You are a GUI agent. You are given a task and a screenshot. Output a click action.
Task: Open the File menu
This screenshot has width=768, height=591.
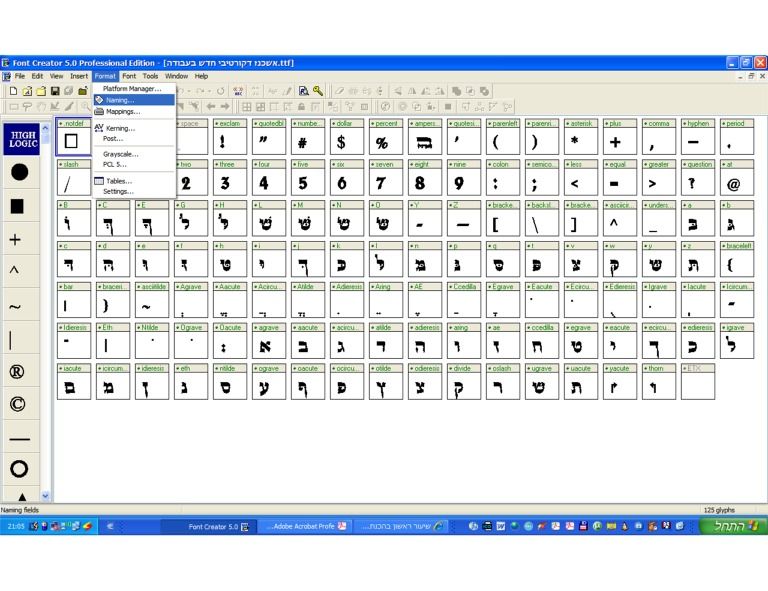pyautogui.click(x=20, y=76)
